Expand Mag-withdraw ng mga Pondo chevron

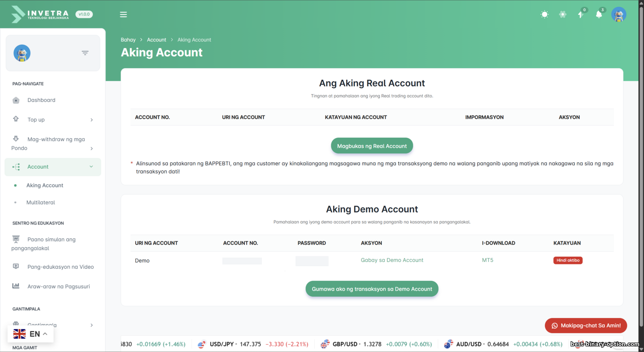[91, 149]
